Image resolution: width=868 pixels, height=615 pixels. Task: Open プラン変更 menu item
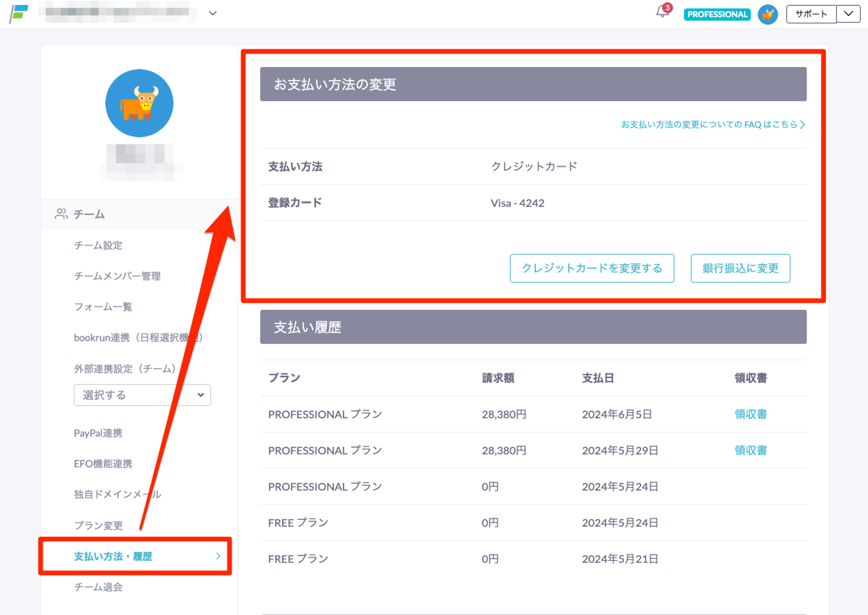(99, 526)
